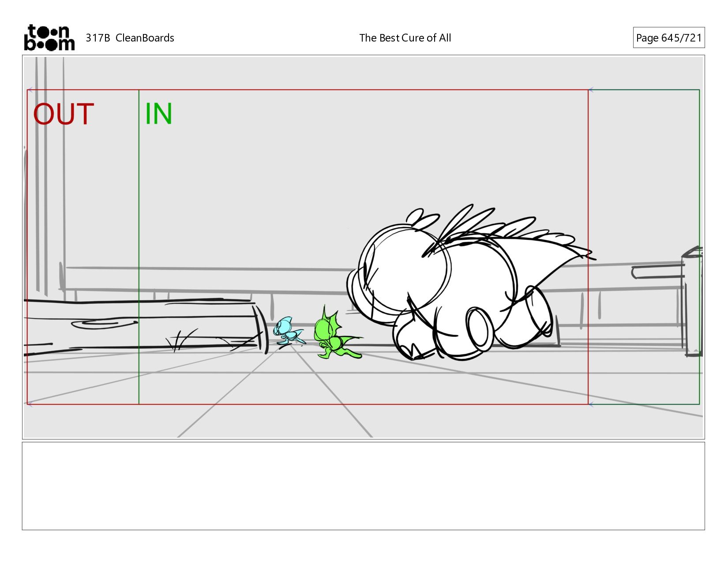This screenshot has height=563, width=728.
Task: Click the empty notes panel below storyboard
Action: pyautogui.click(x=363, y=486)
